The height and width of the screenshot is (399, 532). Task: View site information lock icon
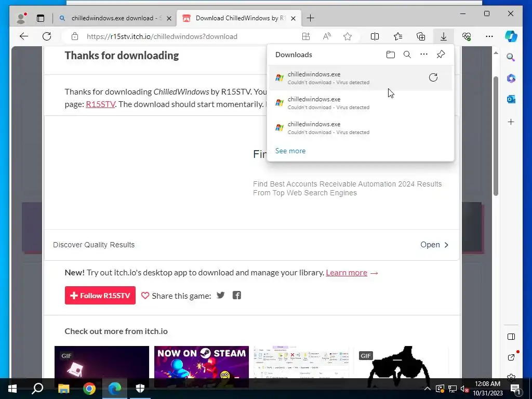coord(75,36)
